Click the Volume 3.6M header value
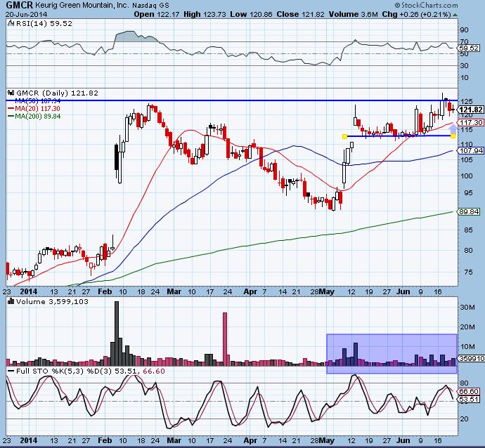Viewport: 485px width, 448px height. click(354, 14)
